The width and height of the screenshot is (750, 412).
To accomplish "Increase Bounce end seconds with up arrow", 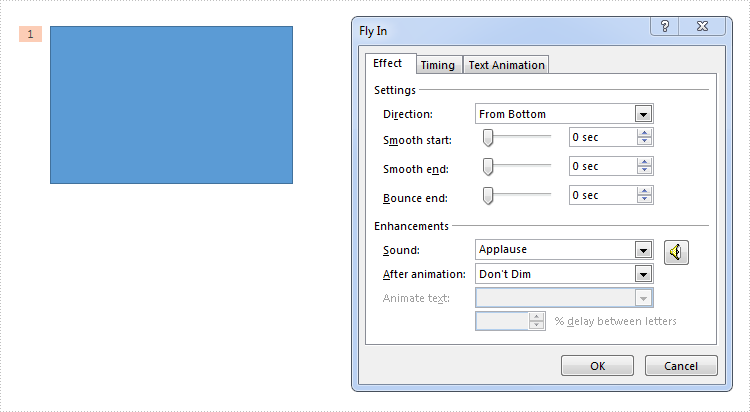I will 644,191.
